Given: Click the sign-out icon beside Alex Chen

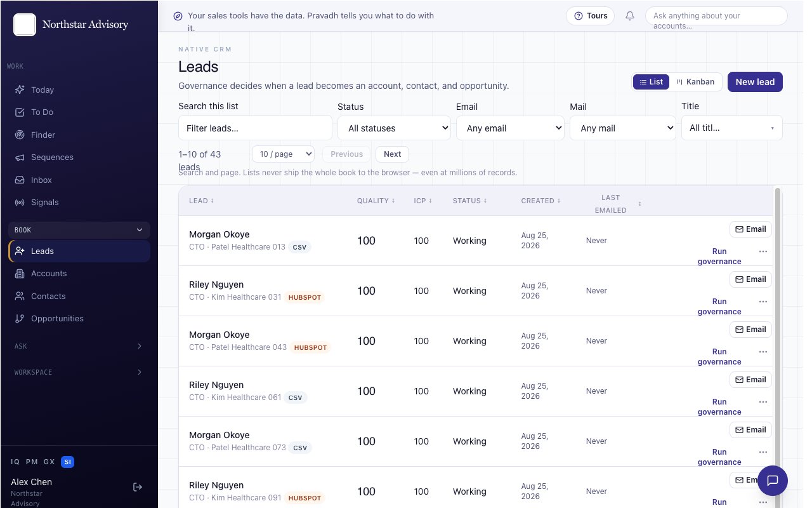Looking at the screenshot, I should 138,487.
